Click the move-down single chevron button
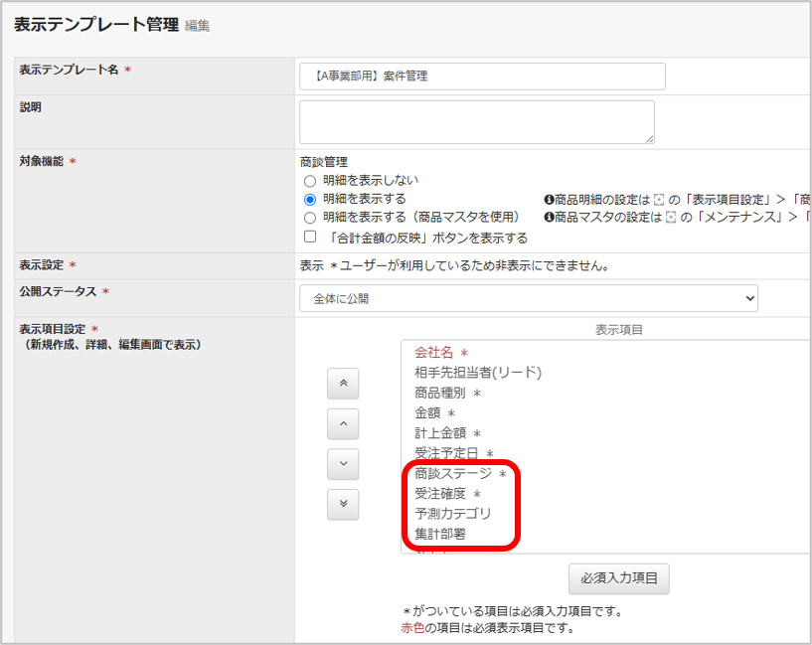 (343, 464)
